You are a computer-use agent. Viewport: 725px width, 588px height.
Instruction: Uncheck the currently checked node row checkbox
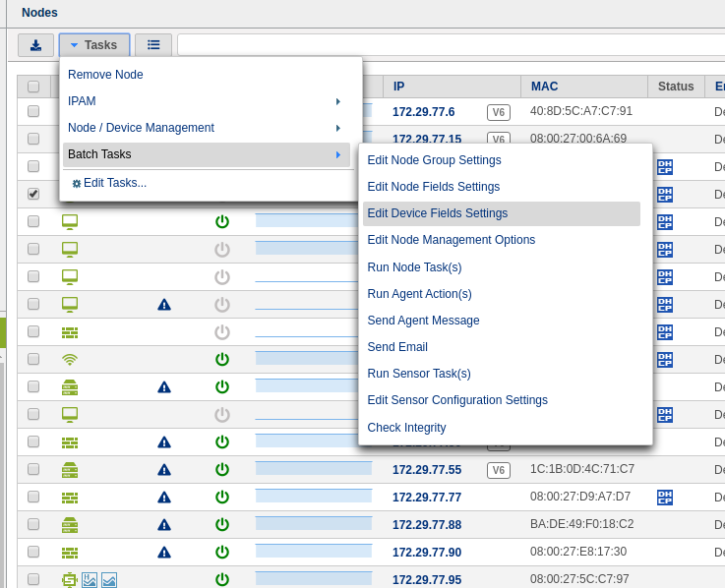point(33,195)
